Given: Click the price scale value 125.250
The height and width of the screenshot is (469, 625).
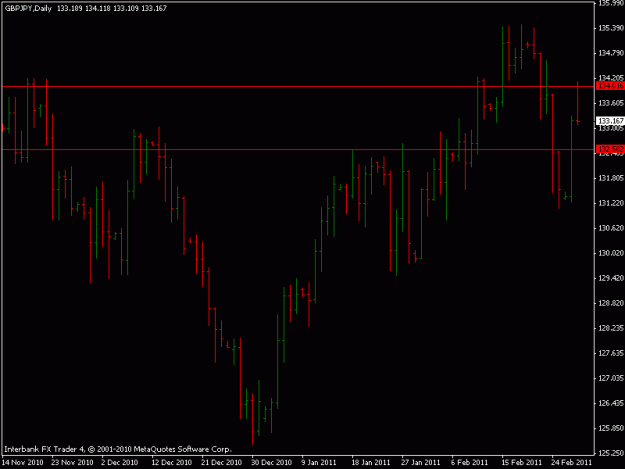Looking at the screenshot, I should click(x=611, y=453).
